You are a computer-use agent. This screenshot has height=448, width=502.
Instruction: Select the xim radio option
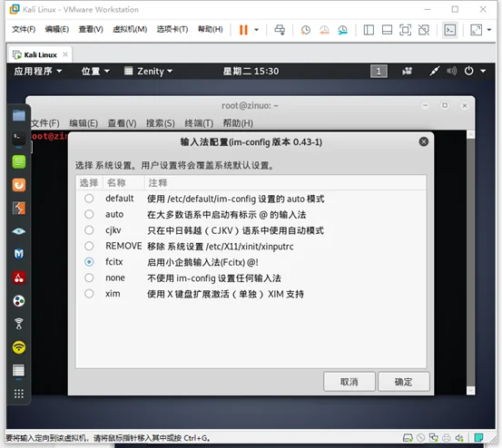pos(89,294)
